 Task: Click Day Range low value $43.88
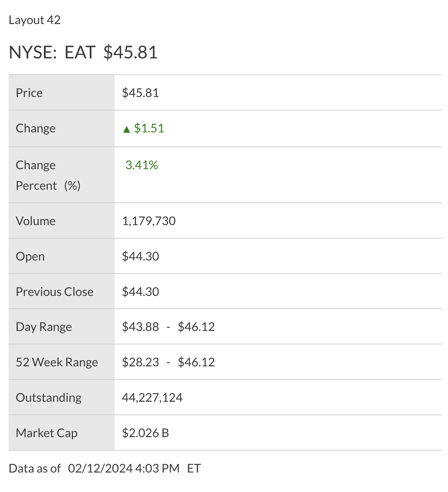coord(140,327)
